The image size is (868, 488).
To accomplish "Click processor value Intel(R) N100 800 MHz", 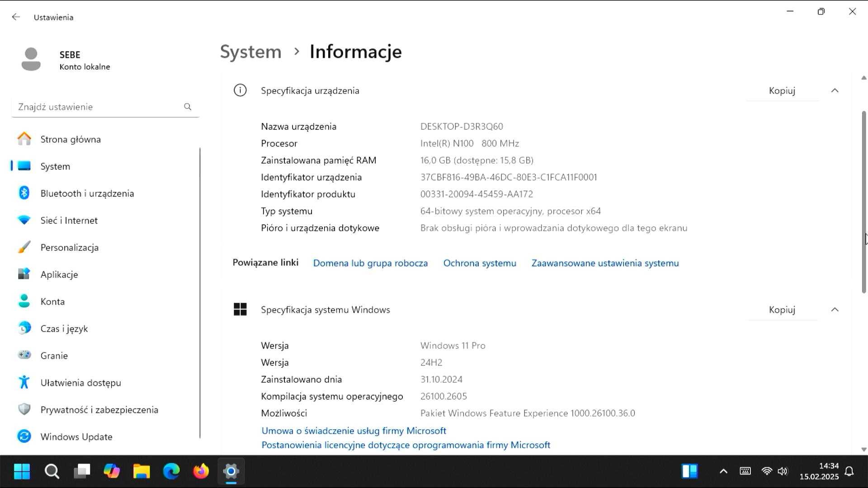I will (x=470, y=143).
